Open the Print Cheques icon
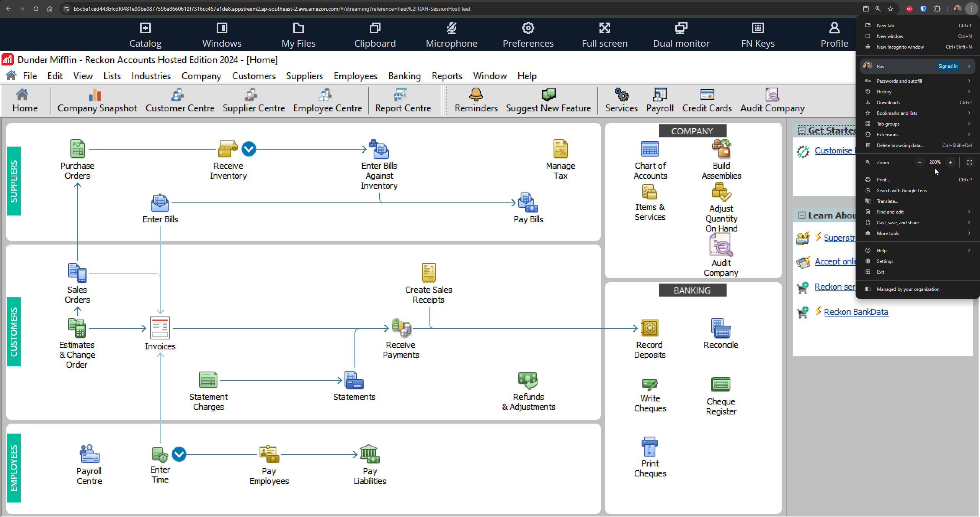 pos(650,447)
